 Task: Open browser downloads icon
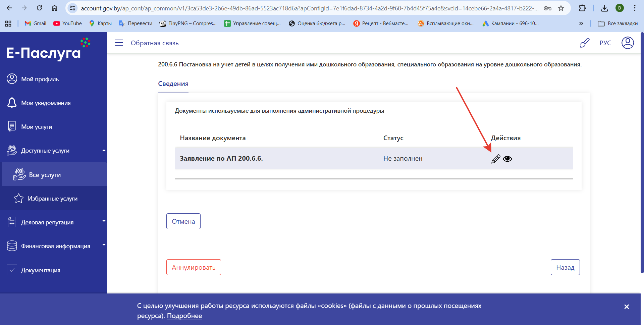click(604, 8)
